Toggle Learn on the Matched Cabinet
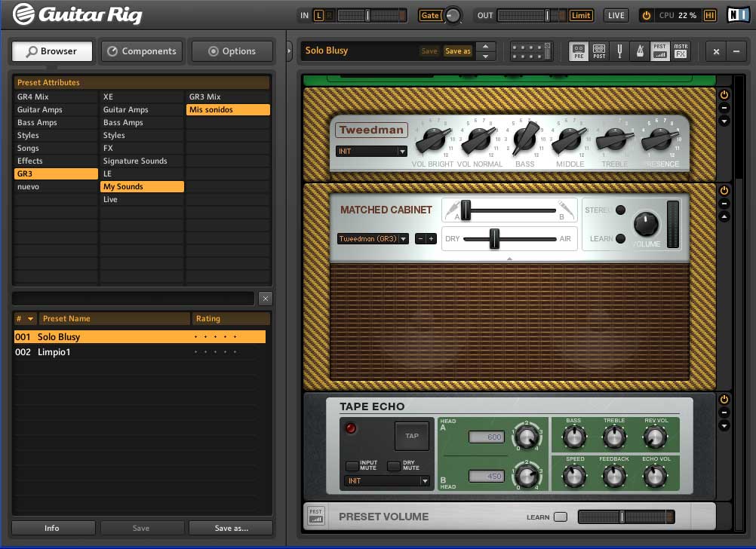 point(620,238)
